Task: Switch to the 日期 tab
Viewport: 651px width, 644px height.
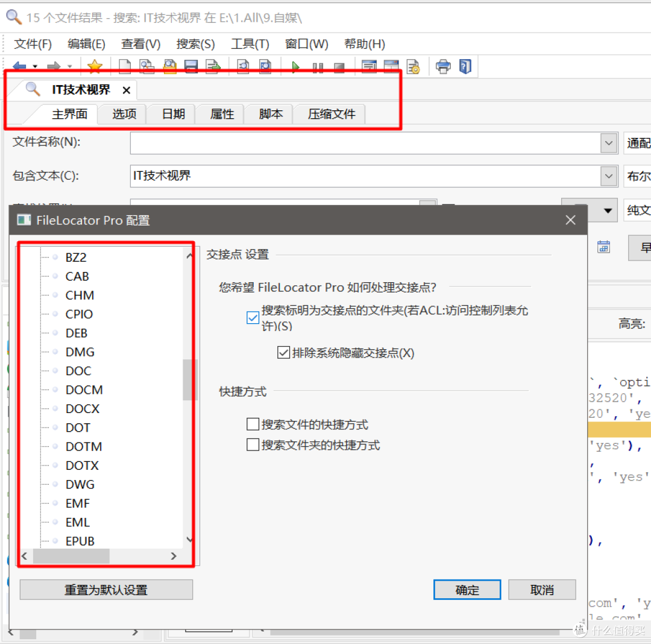Action: click(173, 114)
